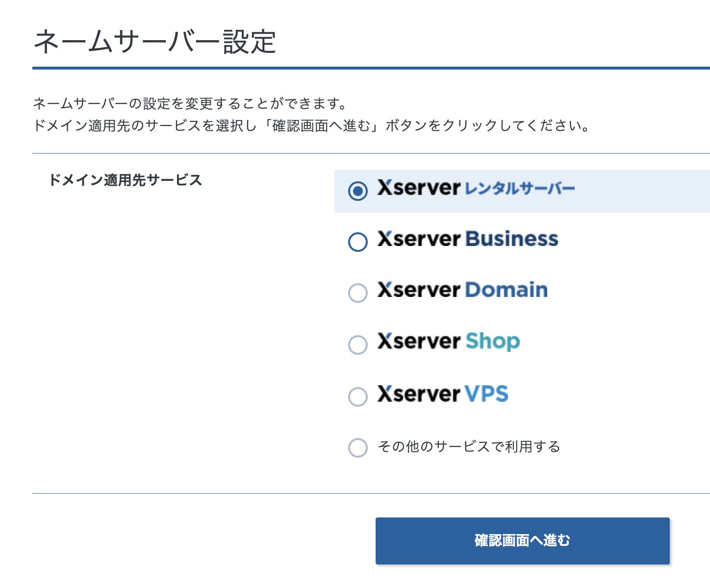710x588 pixels.
Task: Click the 確認画面へ進む button
Action: click(x=522, y=540)
